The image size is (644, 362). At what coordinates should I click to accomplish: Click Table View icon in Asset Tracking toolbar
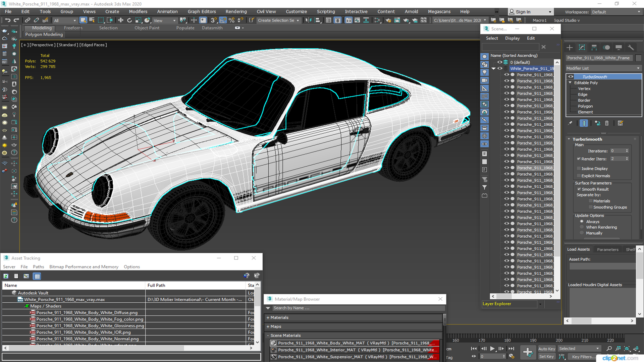click(x=37, y=276)
